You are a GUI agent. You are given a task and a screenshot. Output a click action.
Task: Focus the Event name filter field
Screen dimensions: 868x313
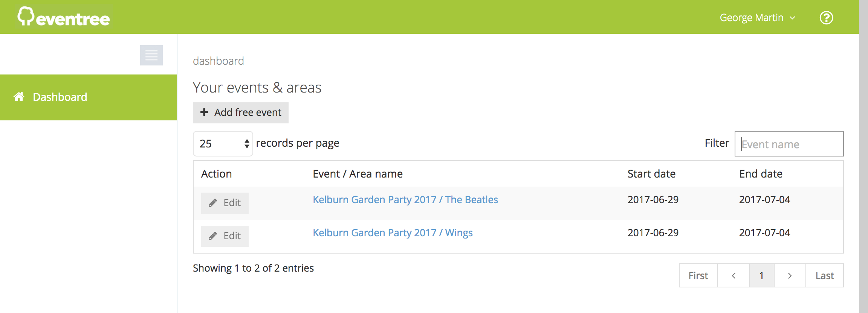789,144
